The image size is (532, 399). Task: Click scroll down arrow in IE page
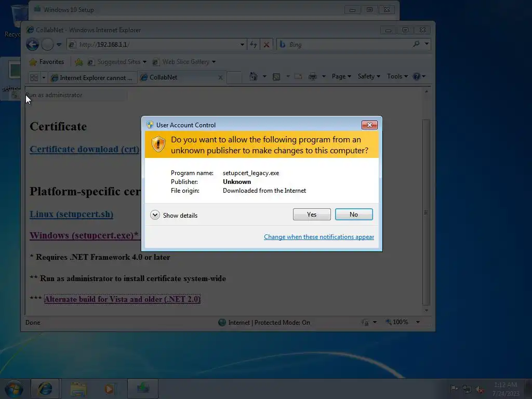pos(426,311)
